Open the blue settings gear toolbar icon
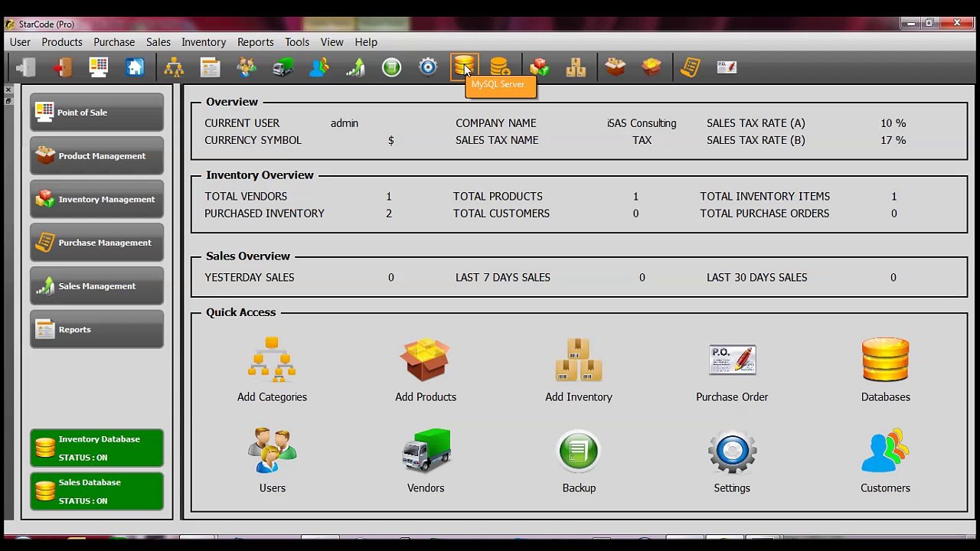Image resolution: width=980 pixels, height=551 pixels. coord(428,67)
